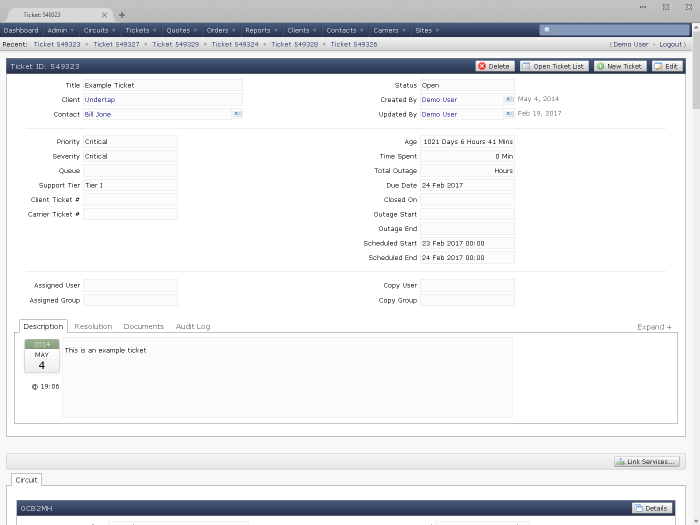The width and height of the screenshot is (700, 525).
Task: Click the user card icon beside Created By
Action: 509,100
